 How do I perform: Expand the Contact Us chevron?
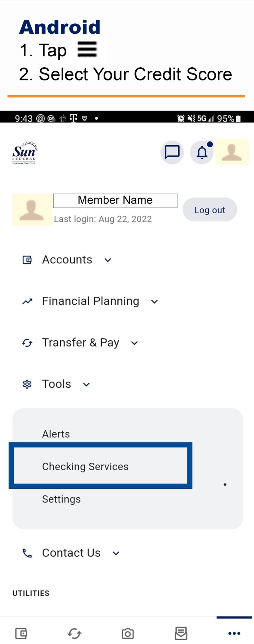tap(116, 553)
